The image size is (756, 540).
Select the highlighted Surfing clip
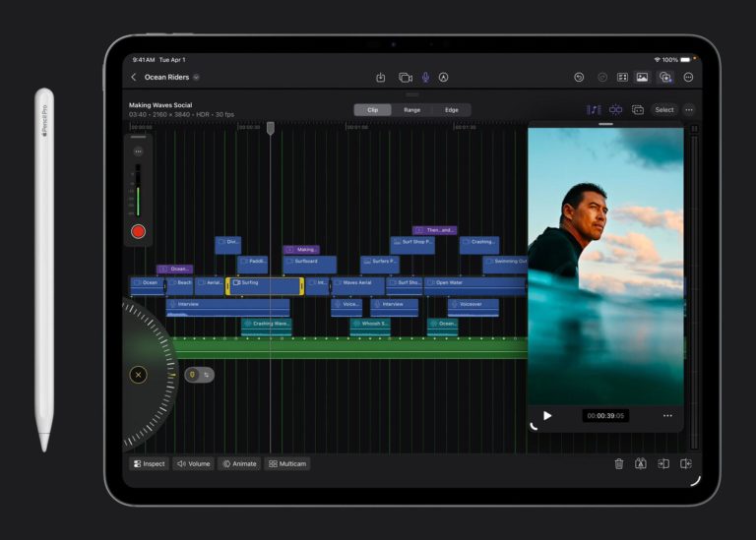pyautogui.click(x=265, y=286)
